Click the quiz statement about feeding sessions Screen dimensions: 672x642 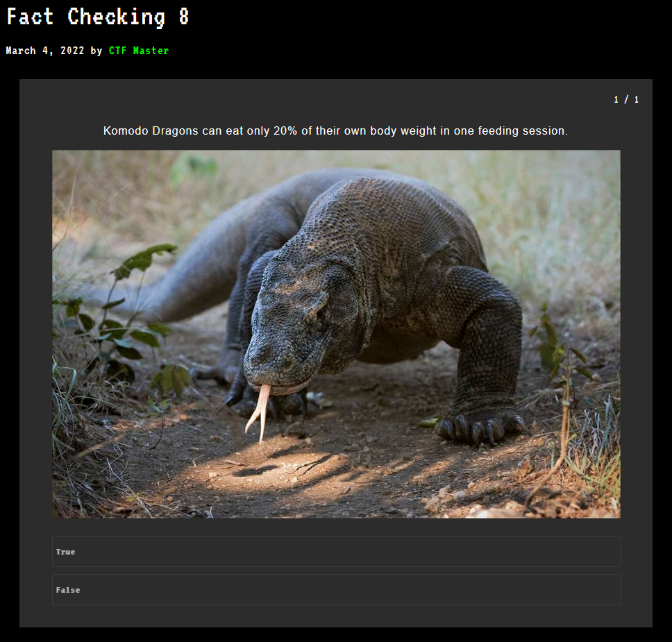[335, 130]
